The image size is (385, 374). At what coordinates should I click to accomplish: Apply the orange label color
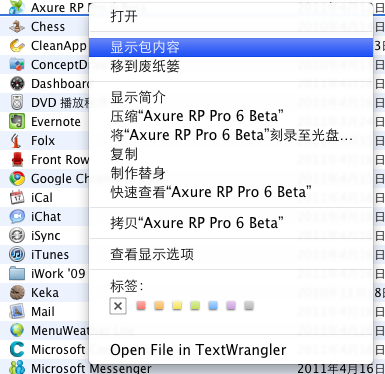point(159,305)
